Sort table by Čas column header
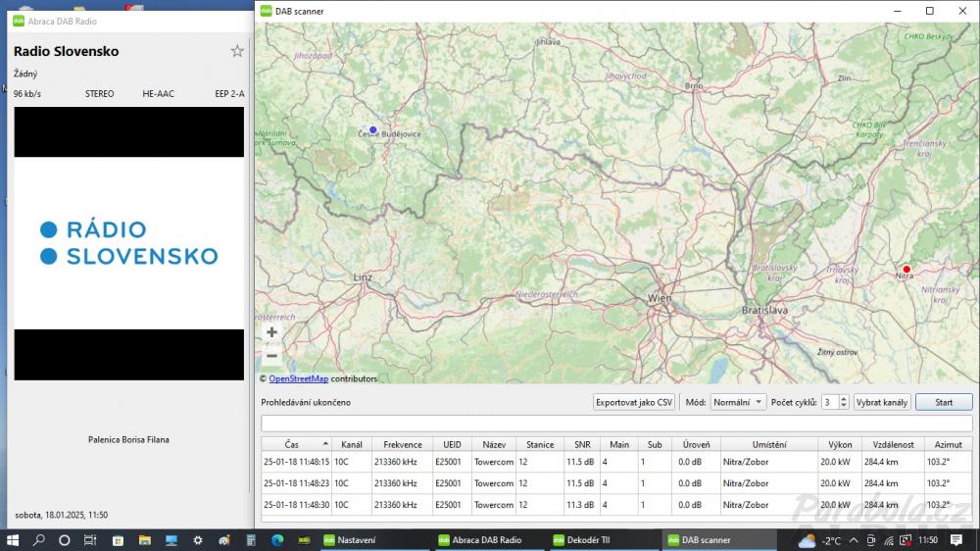The height and width of the screenshot is (551, 980). tap(296, 445)
